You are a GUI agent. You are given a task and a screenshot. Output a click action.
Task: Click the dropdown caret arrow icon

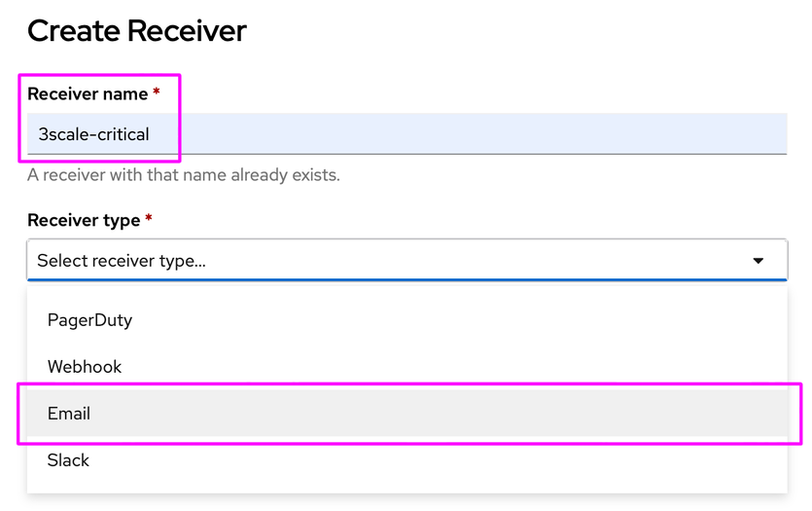tap(758, 261)
